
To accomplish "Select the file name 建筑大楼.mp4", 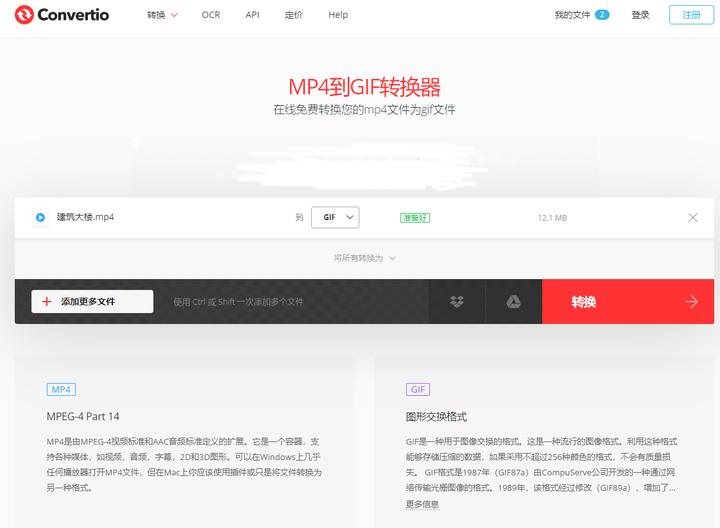I will click(85, 217).
